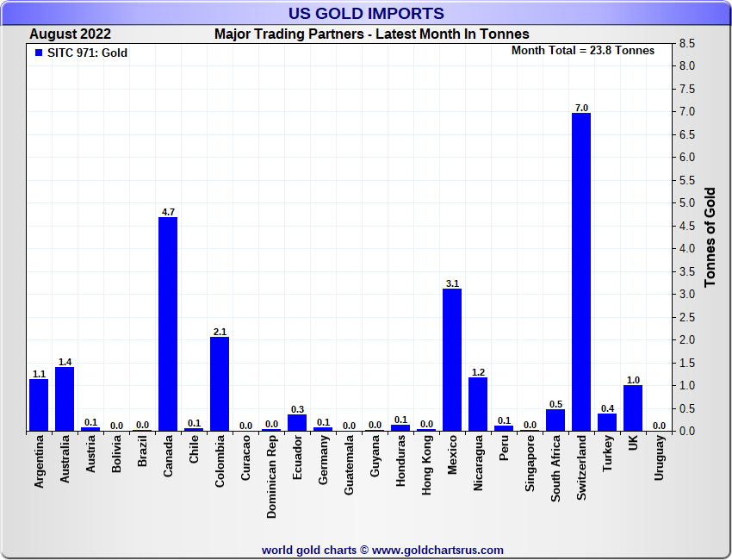Click the Ecuador axis label
732x560 pixels.
pos(297,457)
